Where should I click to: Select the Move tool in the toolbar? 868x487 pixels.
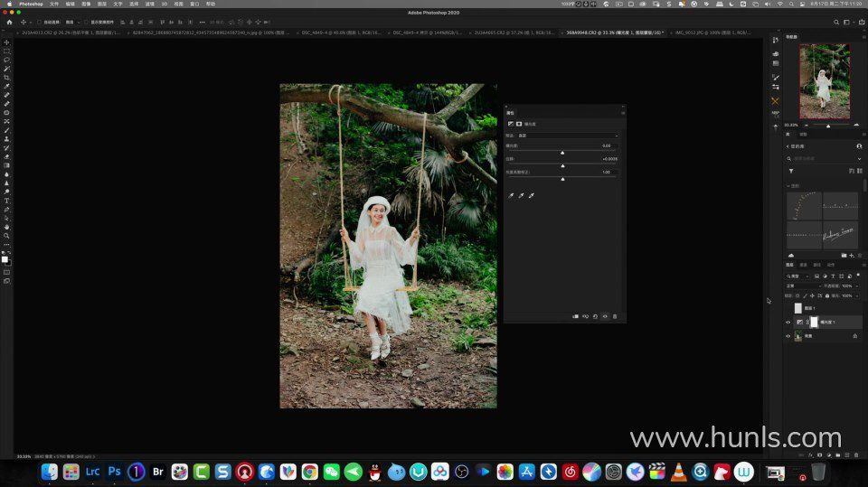point(6,42)
